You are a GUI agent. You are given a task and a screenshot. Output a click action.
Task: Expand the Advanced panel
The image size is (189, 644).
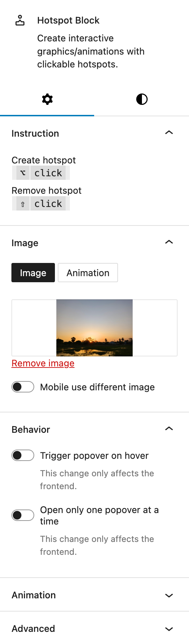coord(94,628)
